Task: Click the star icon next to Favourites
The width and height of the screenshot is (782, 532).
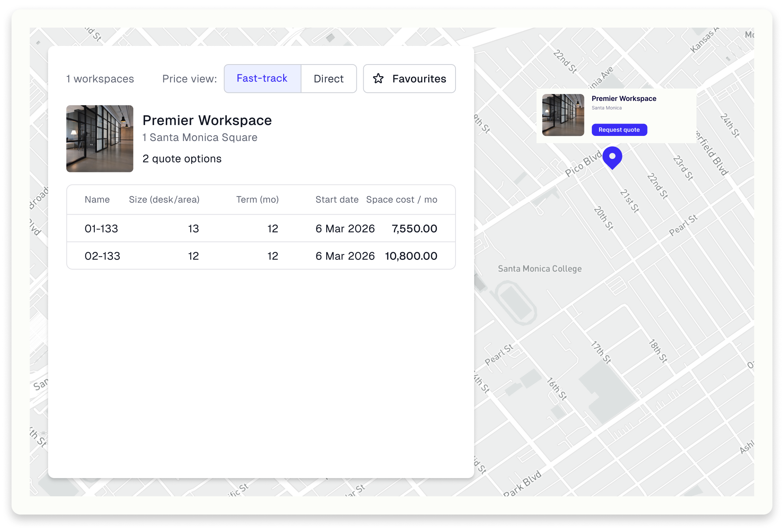Action: coord(379,78)
